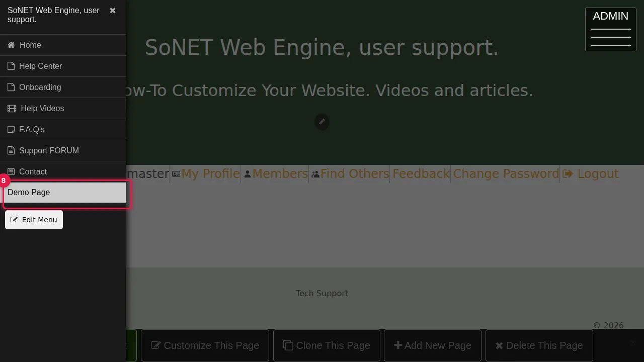The height and width of the screenshot is (362, 644).
Task: Open the ADMIN hamburger menu
Action: coord(611,29)
